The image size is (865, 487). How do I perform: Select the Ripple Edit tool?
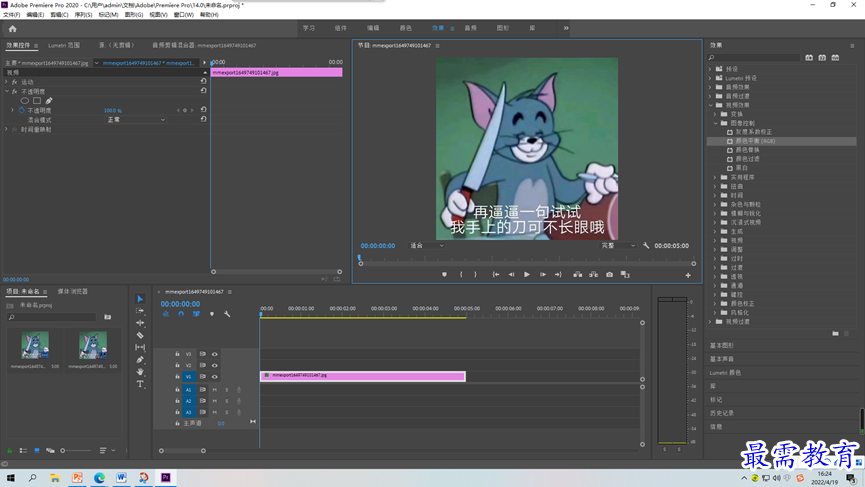coord(140,323)
